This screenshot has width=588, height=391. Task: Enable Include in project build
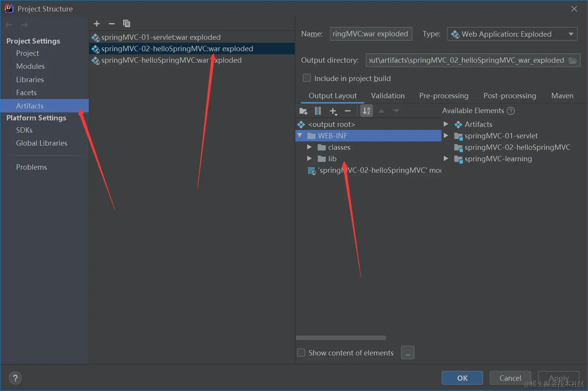click(x=307, y=78)
